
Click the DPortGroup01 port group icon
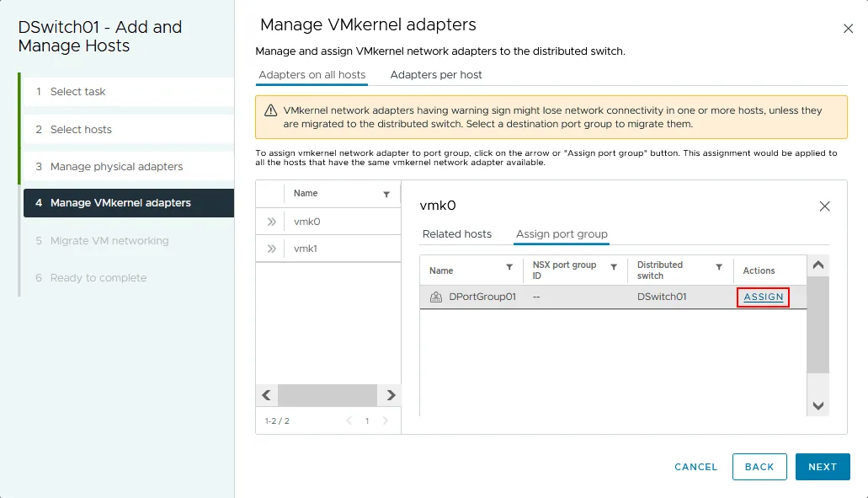pyautogui.click(x=436, y=297)
